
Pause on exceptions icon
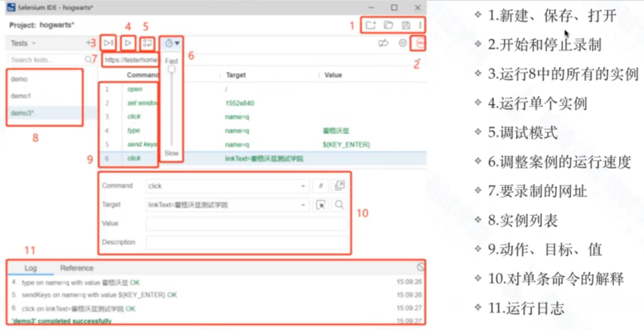click(x=403, y=43)
